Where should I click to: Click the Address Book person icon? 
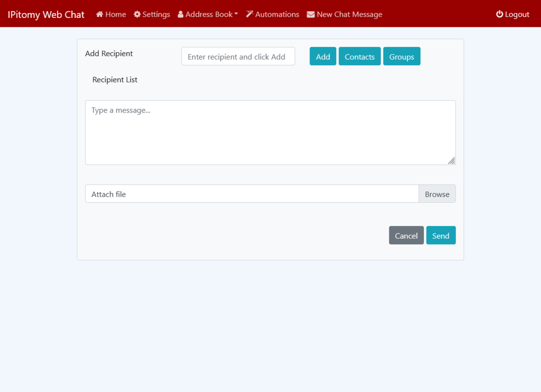[181, 14]
